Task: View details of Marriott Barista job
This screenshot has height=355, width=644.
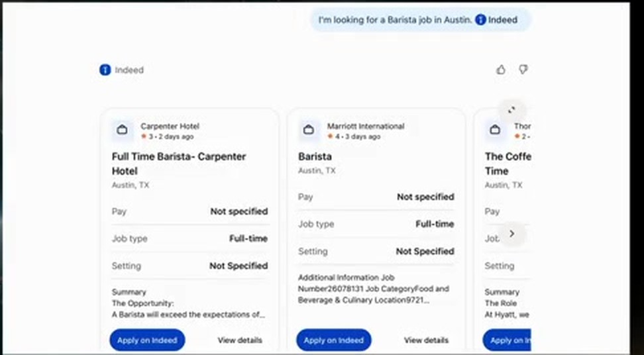Action: click(x=426, y=340)
